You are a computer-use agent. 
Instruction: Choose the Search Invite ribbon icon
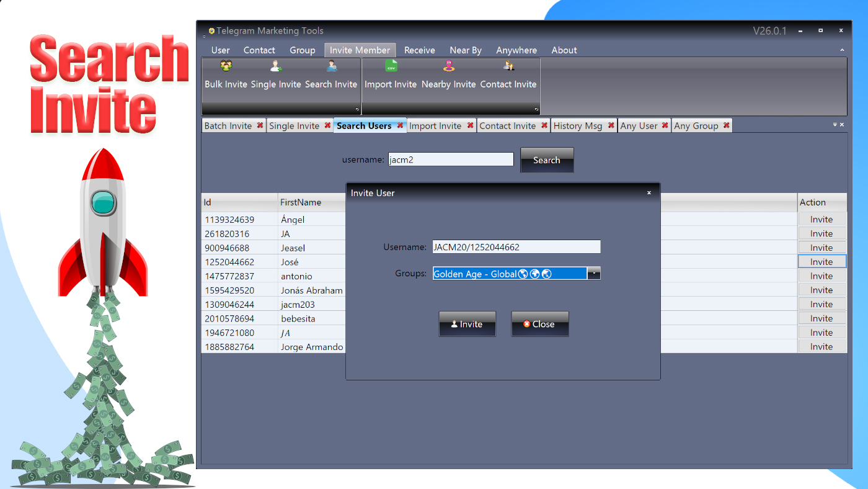[332, 66]
